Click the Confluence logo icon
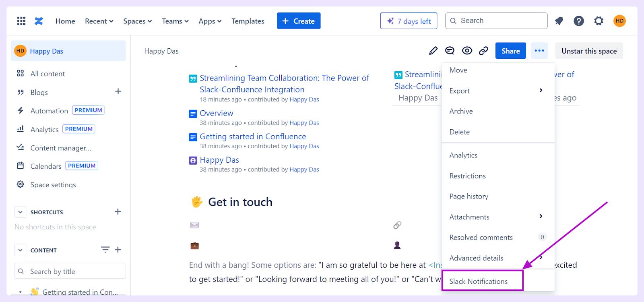644x302 pixels. [39, 21]
